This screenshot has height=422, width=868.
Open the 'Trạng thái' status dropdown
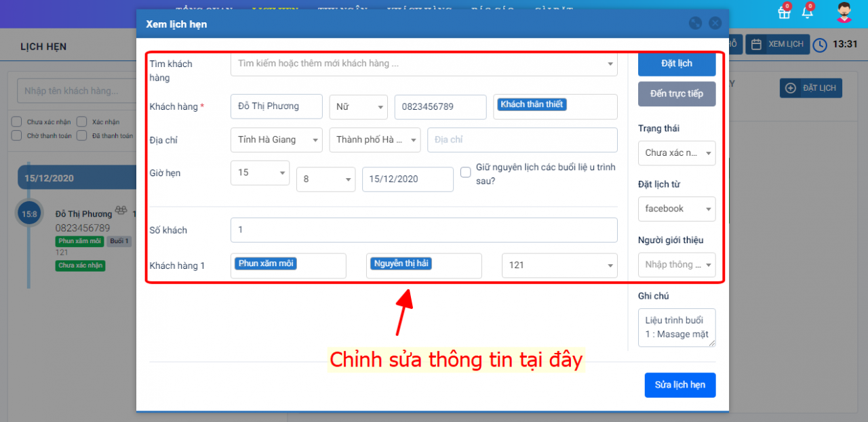pyautogui.click(x=676, y=153)
